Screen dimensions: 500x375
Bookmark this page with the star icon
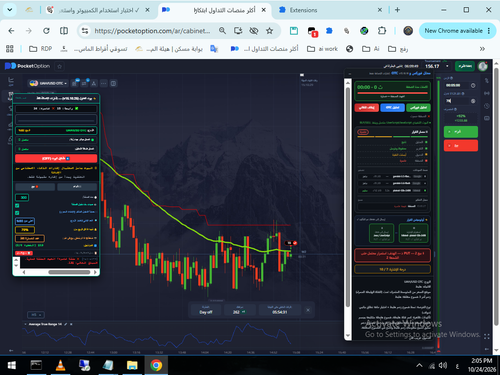click(x=269, y=31)
